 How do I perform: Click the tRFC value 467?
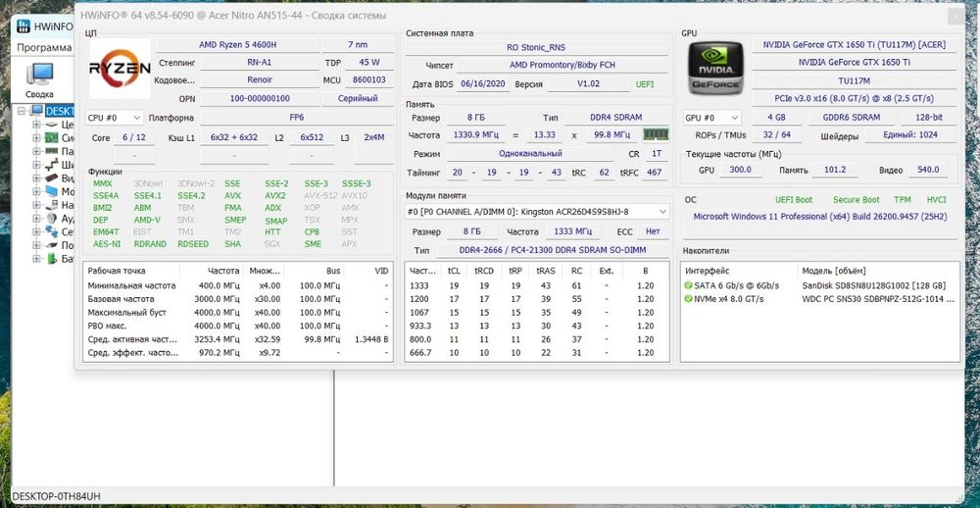pos(655,172)
